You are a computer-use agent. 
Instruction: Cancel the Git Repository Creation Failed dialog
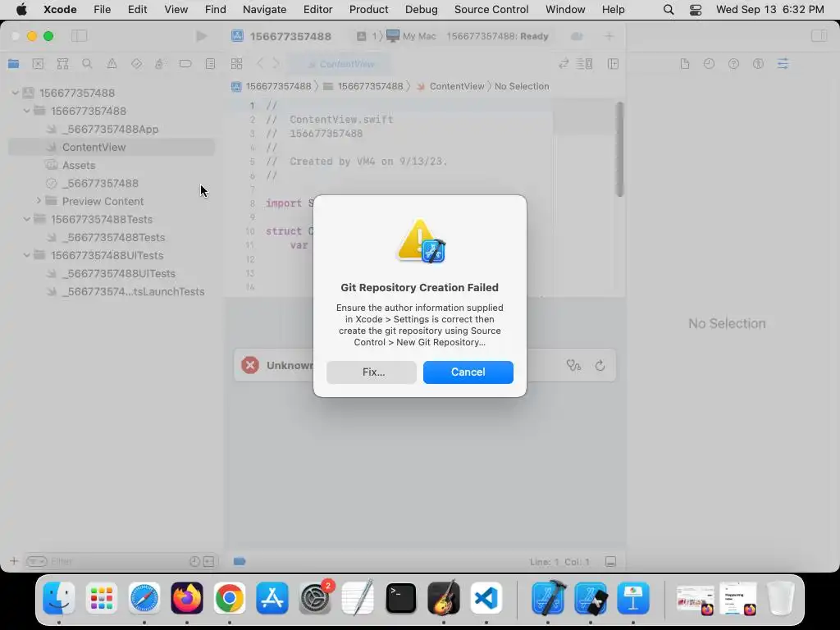pyautogui.click(x=468, y=372)
